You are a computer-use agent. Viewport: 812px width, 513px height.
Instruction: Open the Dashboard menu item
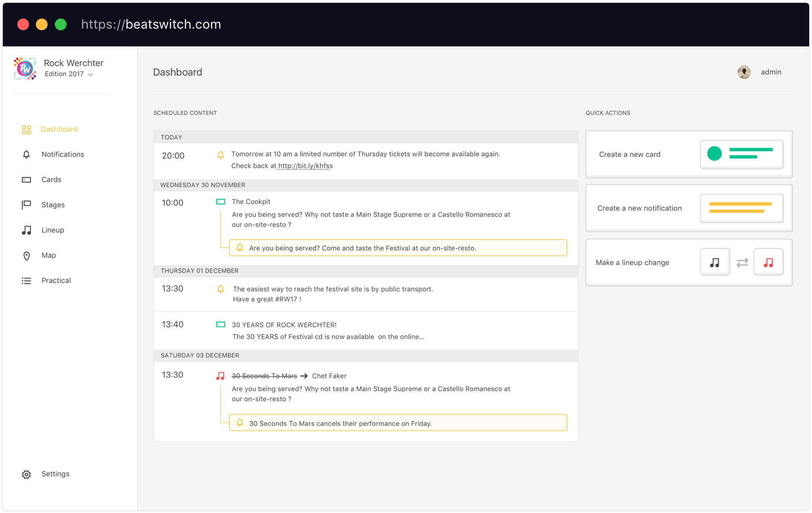tap(60, 129)
